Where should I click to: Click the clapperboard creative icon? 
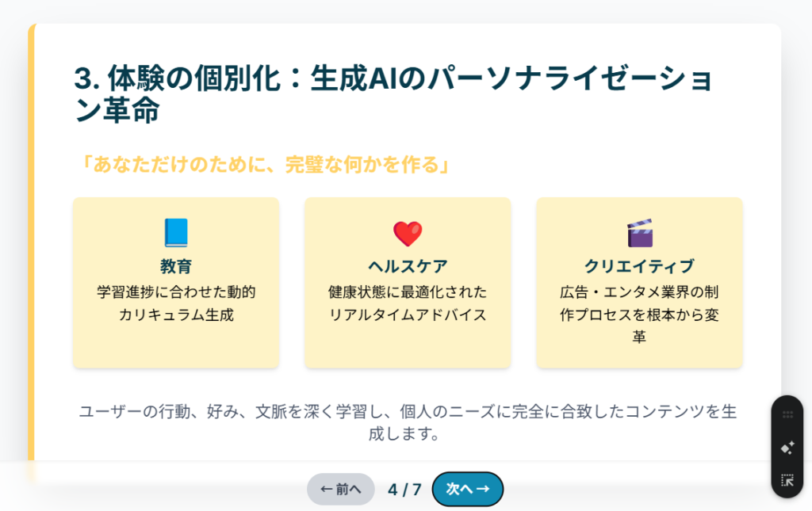[x=639, y=233]
